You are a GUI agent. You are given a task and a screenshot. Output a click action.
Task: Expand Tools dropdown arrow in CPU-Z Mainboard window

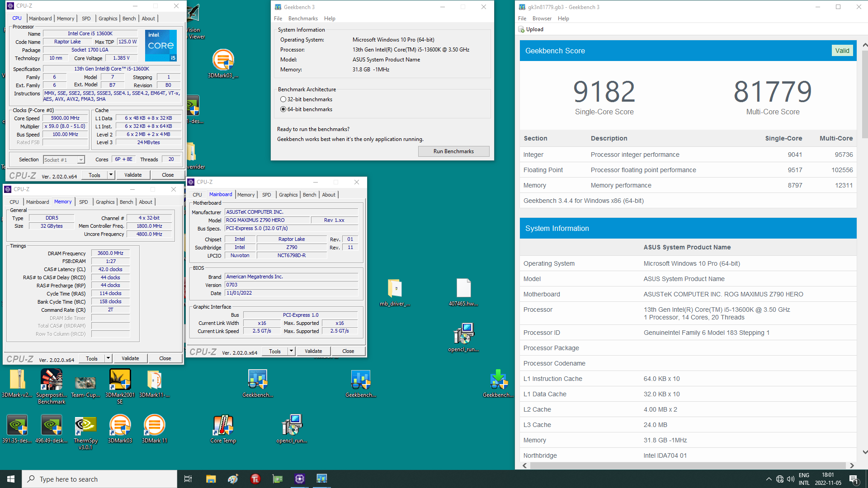pos(291,351)
